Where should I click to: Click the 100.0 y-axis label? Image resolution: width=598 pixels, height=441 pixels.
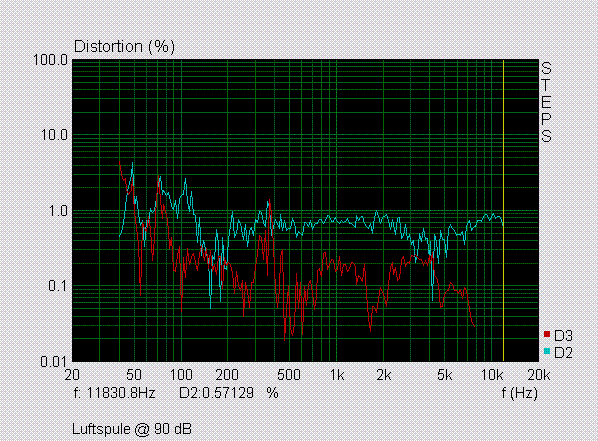50,60
